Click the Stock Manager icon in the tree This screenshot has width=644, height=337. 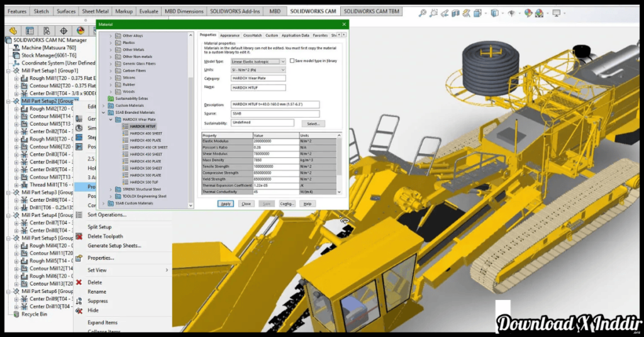16,55
